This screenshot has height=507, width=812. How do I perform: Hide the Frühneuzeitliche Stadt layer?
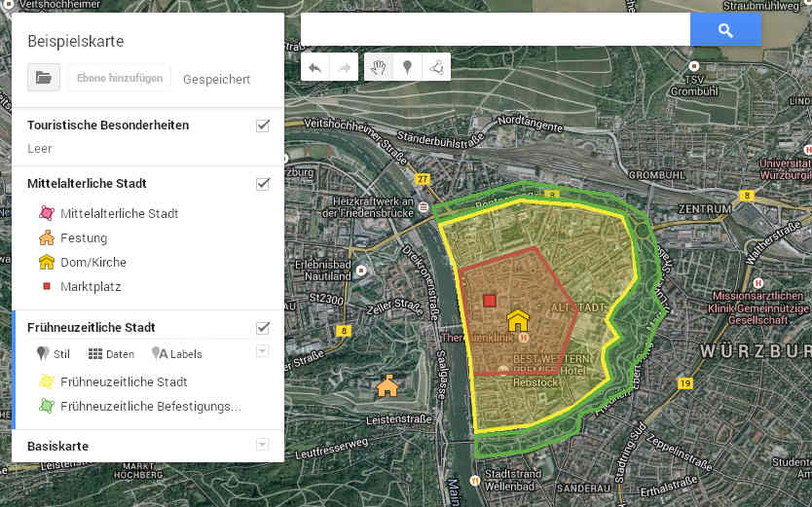262,328
